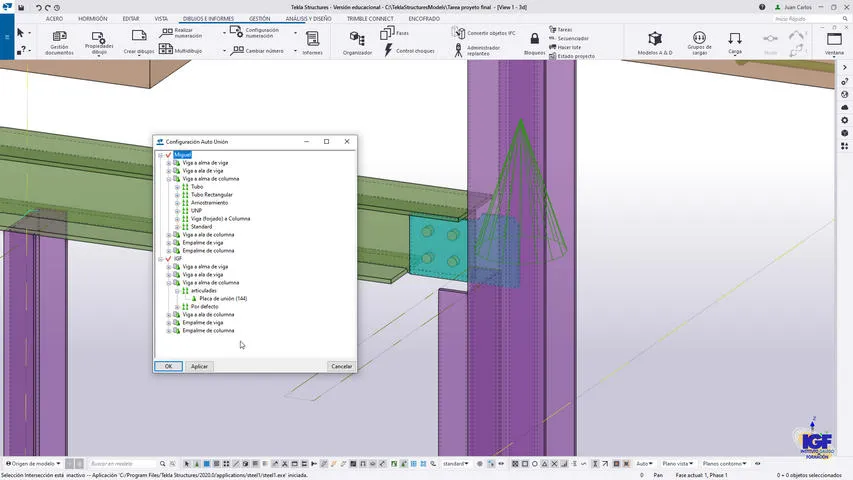Click Cambiar número tool
The width and height of the screenshot is (853, 480).
(x=257, y=51)
